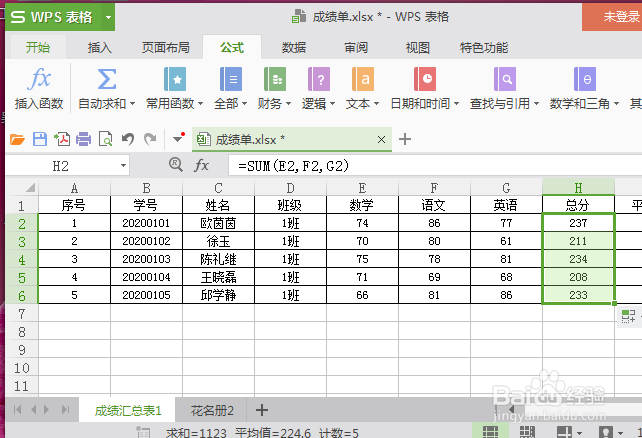
Task: Click the 查找与引用 button label
Action: pyautogui.click(x=500, y=104)
